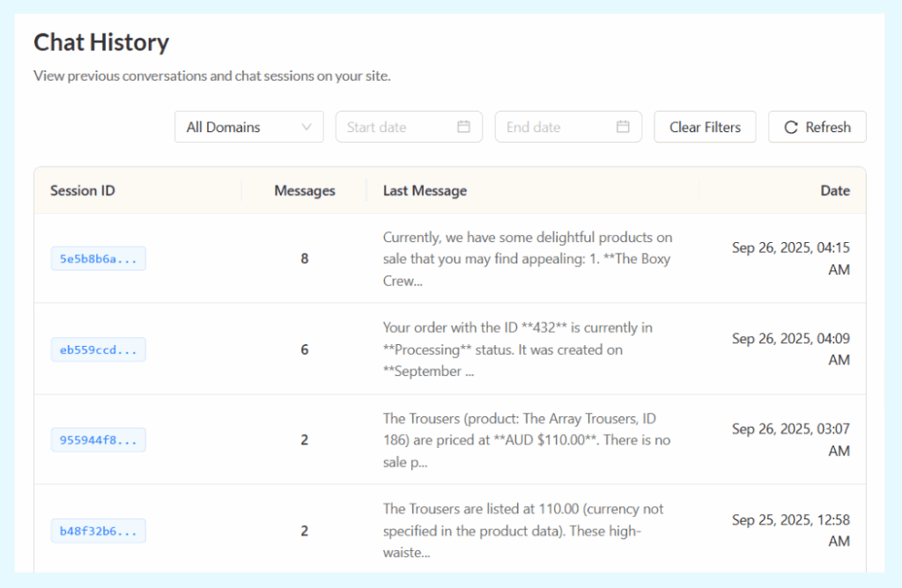Screen dimensions: 902x588
Task: Click the calendar icon in End date field
Action: [x=623, y=127]
